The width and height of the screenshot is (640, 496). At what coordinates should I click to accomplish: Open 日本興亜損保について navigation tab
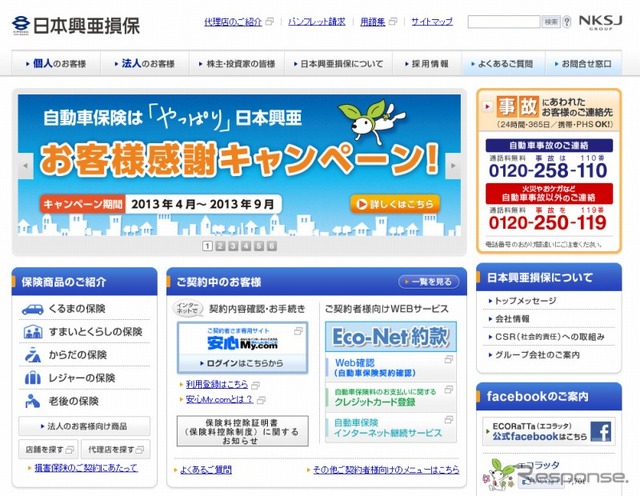click(338, 63)
